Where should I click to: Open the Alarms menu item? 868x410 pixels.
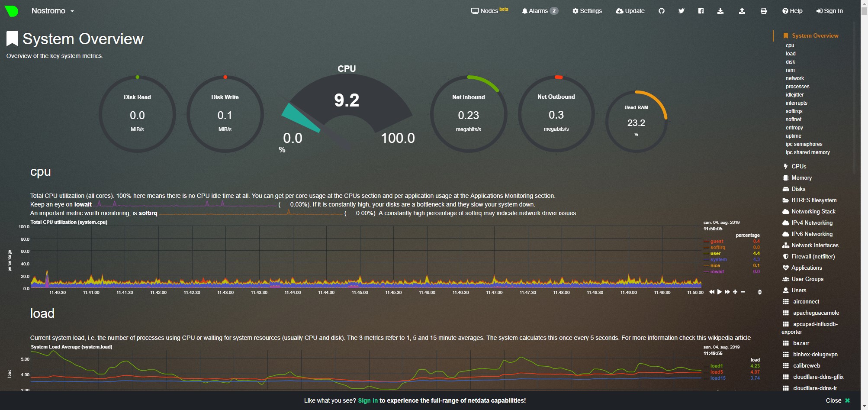click(540, 11)
